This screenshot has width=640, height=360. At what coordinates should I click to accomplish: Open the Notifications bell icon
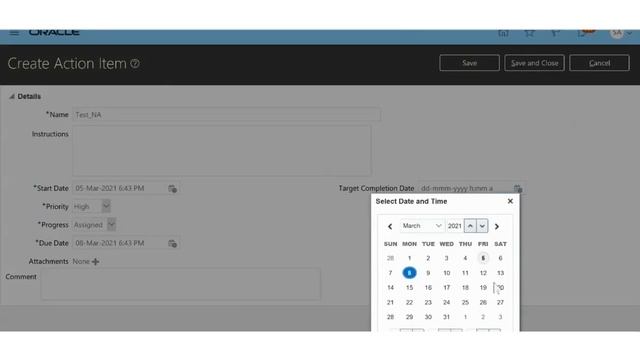(x=583, y=33)
